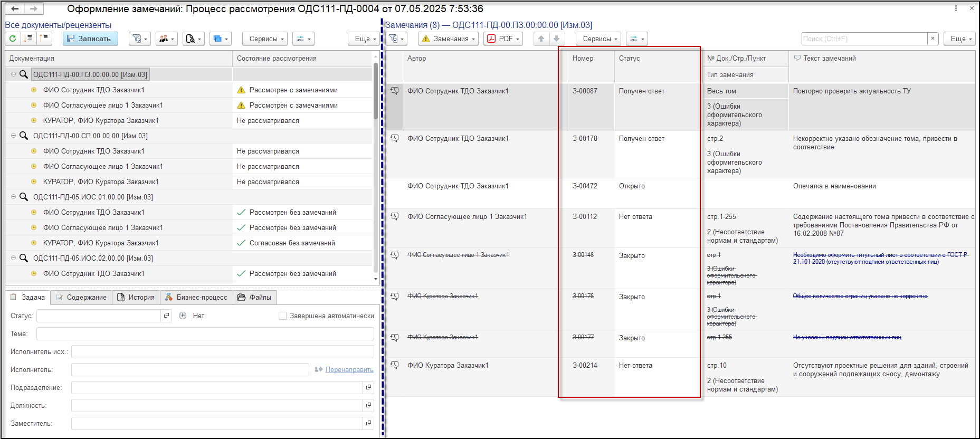This screenshot has height=439, width=980.
Task: Toggle the Завершена автоматически checkbox
Action: point(282,316)
